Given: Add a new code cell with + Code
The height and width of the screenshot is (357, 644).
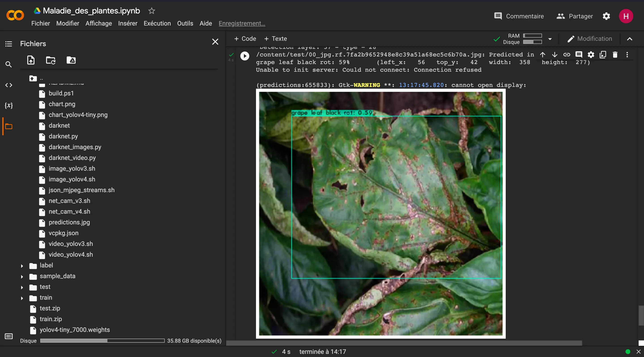Looking at the screenshot, I should 245,39.
